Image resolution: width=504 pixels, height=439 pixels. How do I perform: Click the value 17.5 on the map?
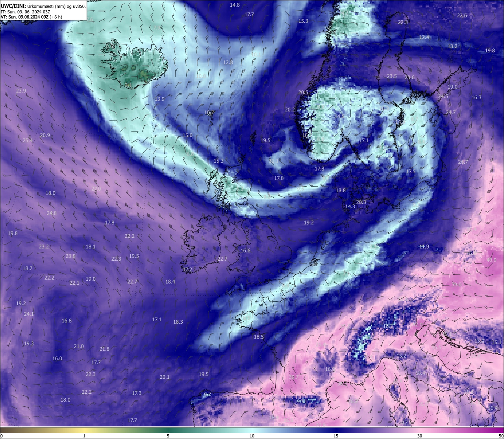(411, 172)
